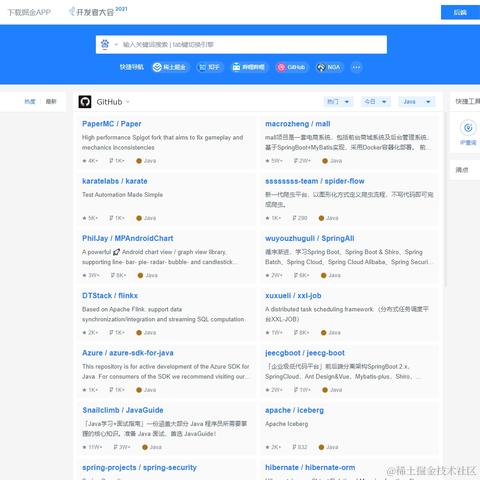Open the 稀土掘金 quick navigation chip

tap(169, 67)
